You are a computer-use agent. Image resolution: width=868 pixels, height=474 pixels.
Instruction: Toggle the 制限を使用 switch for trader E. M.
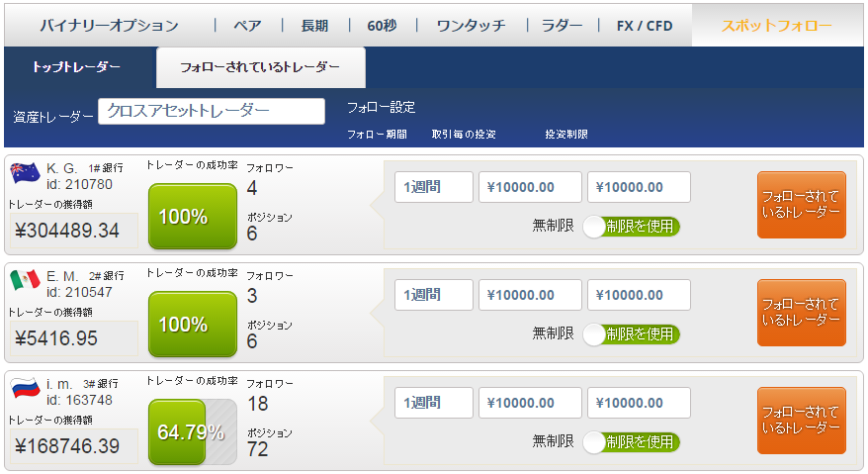tap(631, 334)
